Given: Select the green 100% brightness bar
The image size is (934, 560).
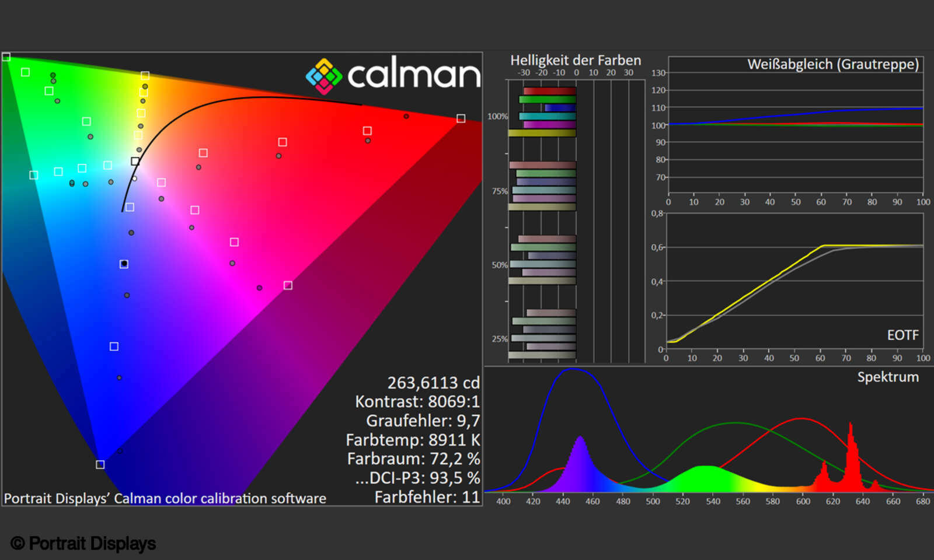Looking at the screenshot, I should [x=547, y=99].
